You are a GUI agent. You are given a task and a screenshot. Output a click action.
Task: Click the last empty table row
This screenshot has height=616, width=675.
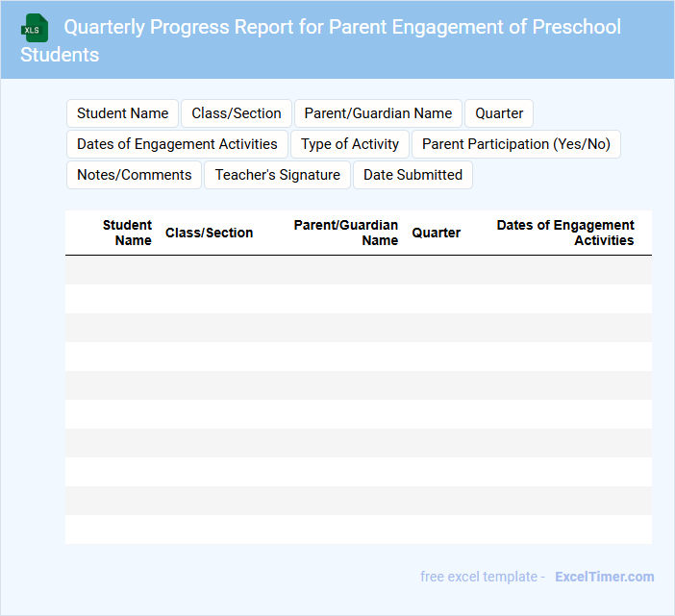click(x=358, y=530)
